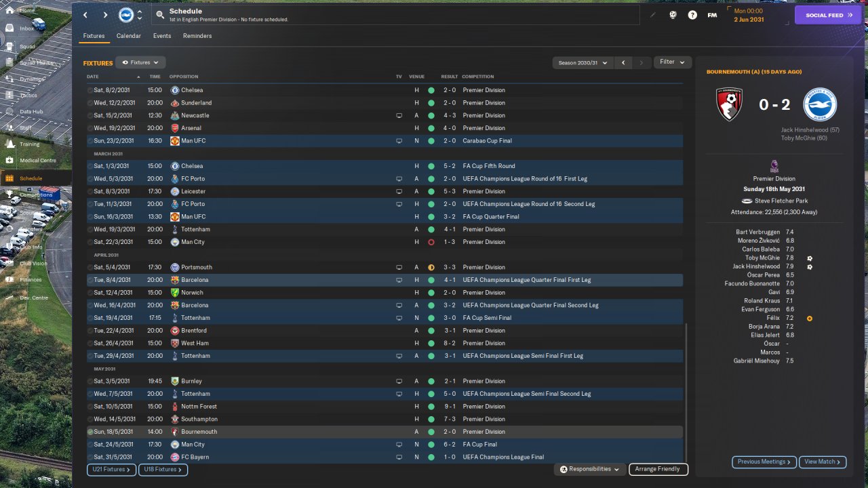868x488 pixels.
Task: Open Dev. Centre in the sidebar
Action: point(34,298)
